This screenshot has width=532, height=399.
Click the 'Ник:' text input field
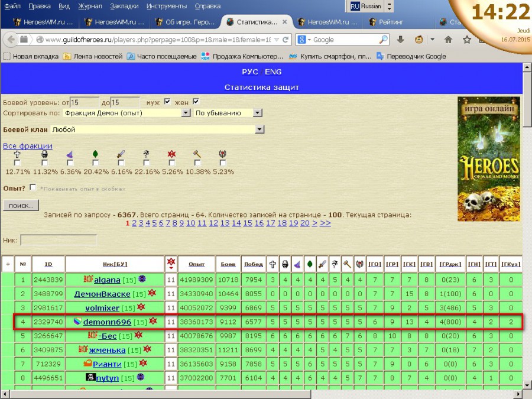pos(59,240)
